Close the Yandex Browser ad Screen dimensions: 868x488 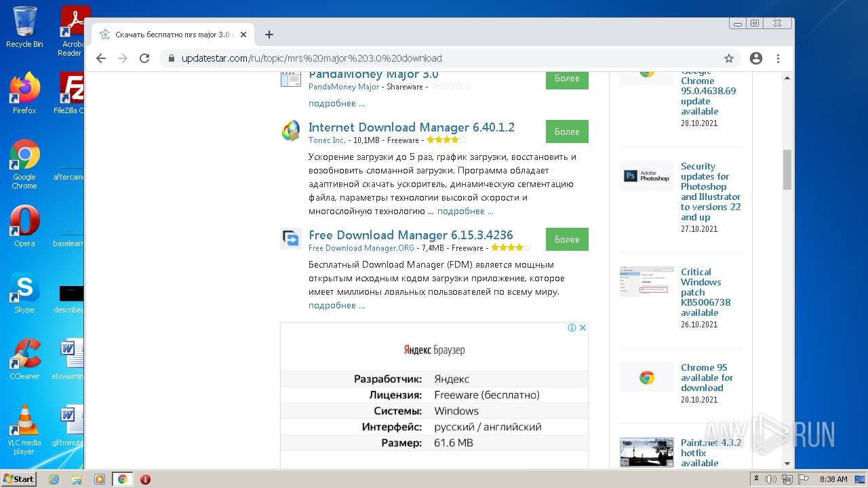[x=582, y=327]
